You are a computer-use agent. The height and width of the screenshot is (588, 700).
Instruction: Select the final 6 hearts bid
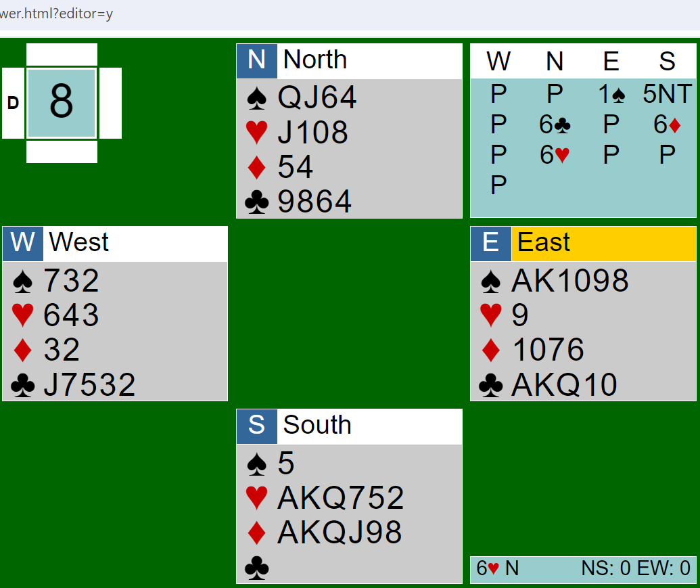pos(555,155)
